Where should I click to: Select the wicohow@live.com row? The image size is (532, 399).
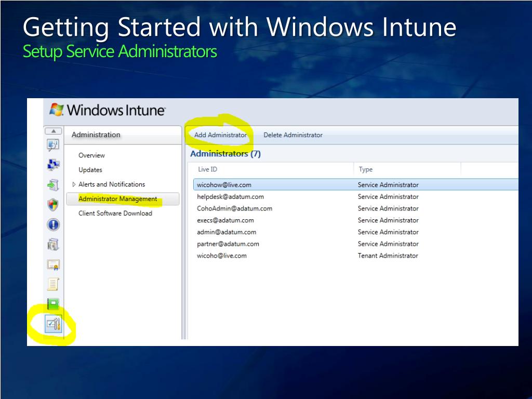355,185
